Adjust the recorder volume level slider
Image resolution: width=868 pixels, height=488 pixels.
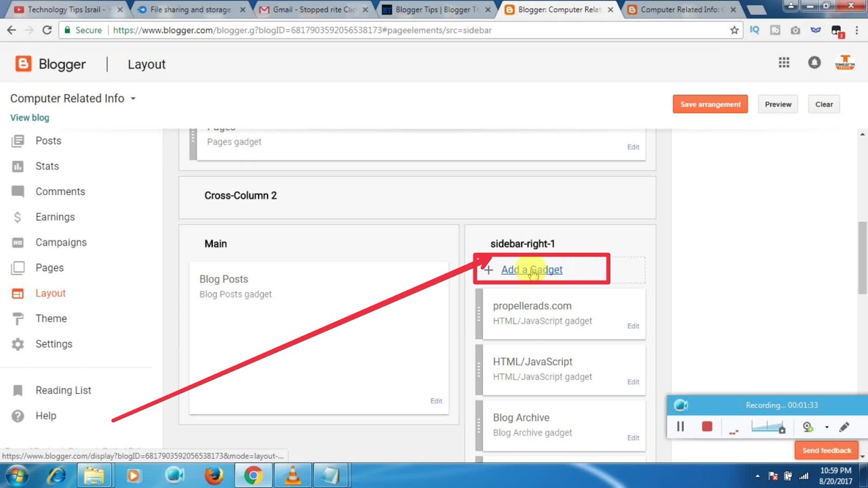[x=768, y=427]
